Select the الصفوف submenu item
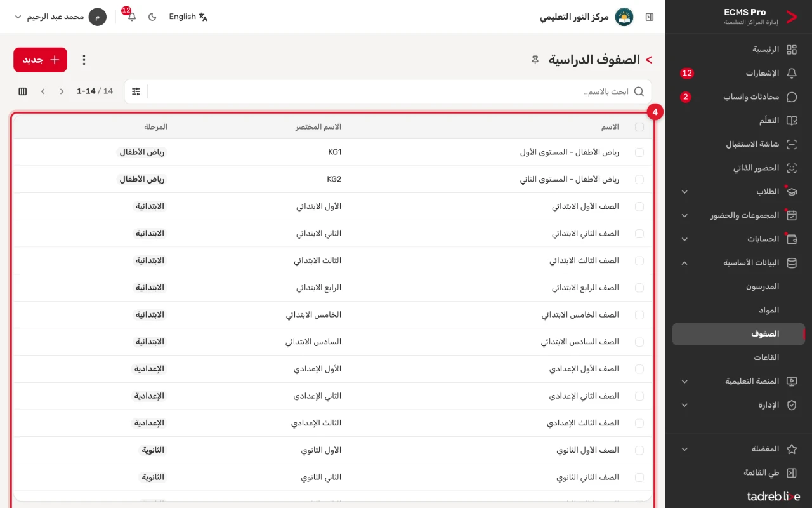This screenshot has width=812, height=508. 738,334
